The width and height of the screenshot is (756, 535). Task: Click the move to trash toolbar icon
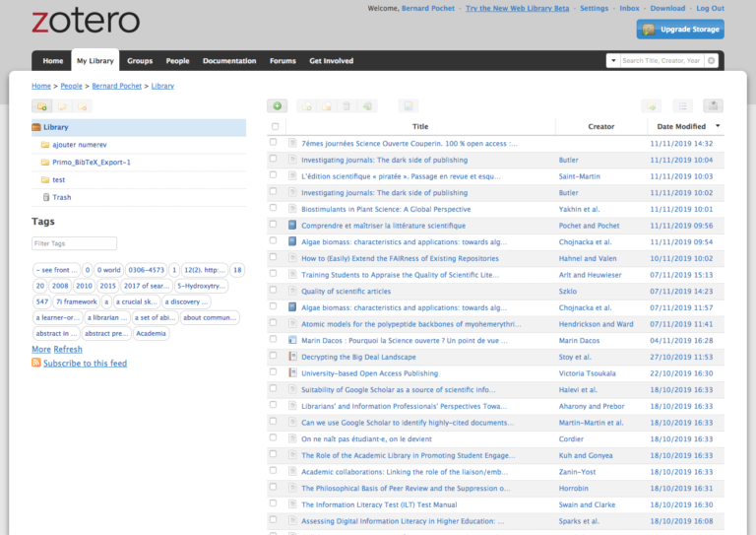(346, 106)
